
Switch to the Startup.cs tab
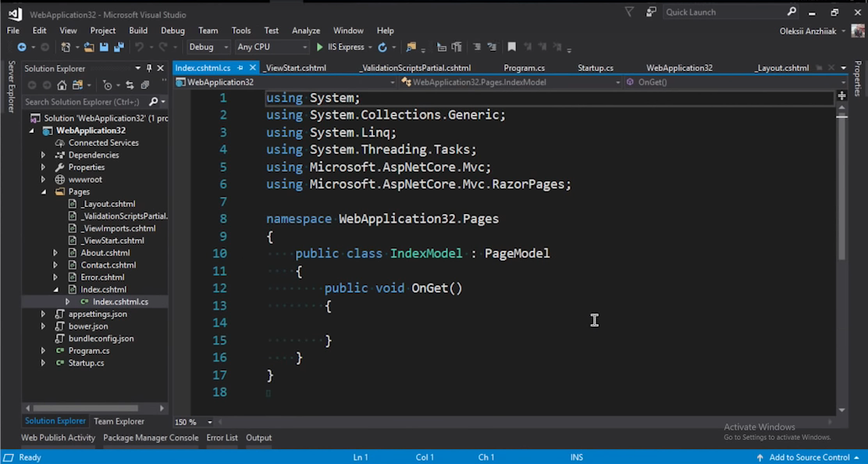tap(596, 68)
